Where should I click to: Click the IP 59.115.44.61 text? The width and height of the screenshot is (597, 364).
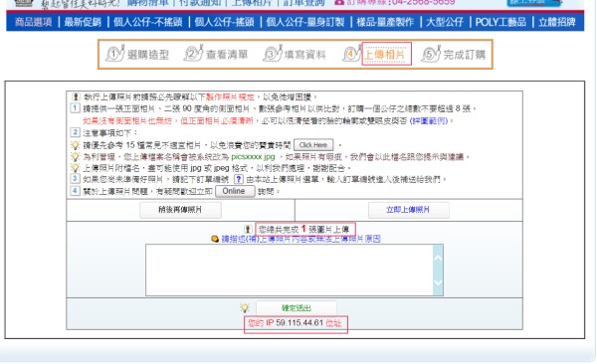pos(296,323)
